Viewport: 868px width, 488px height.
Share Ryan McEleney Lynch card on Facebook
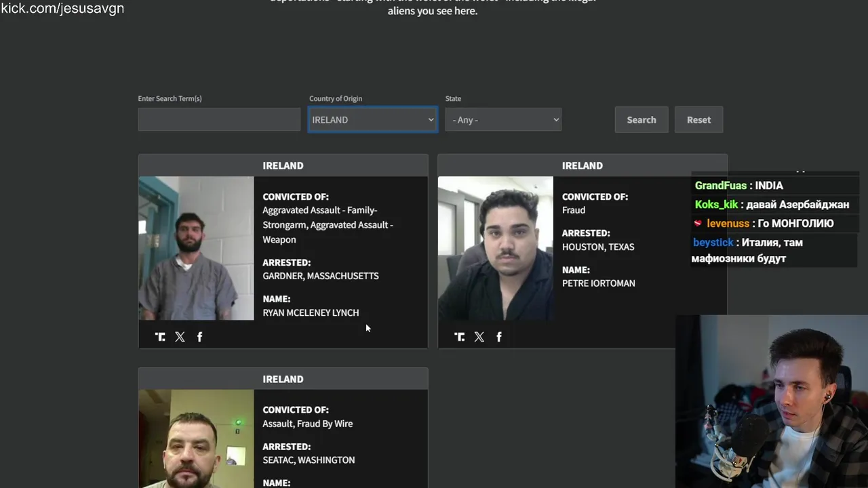click(199, 337)
